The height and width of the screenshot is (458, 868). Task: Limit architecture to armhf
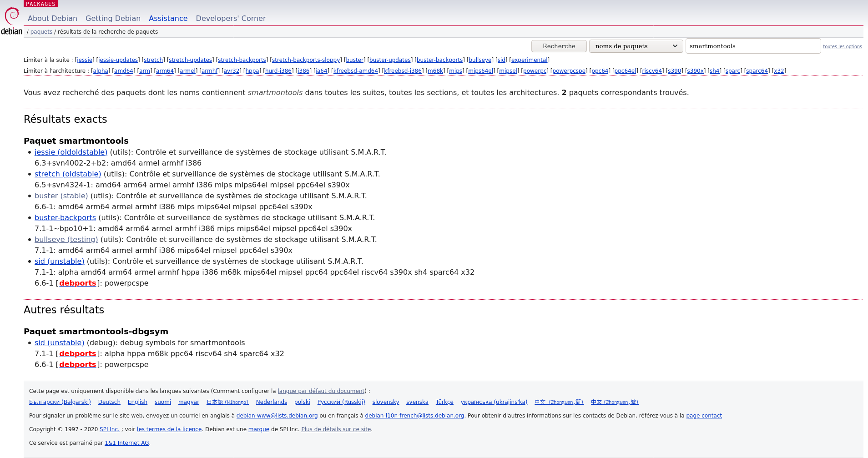point(210,71)
